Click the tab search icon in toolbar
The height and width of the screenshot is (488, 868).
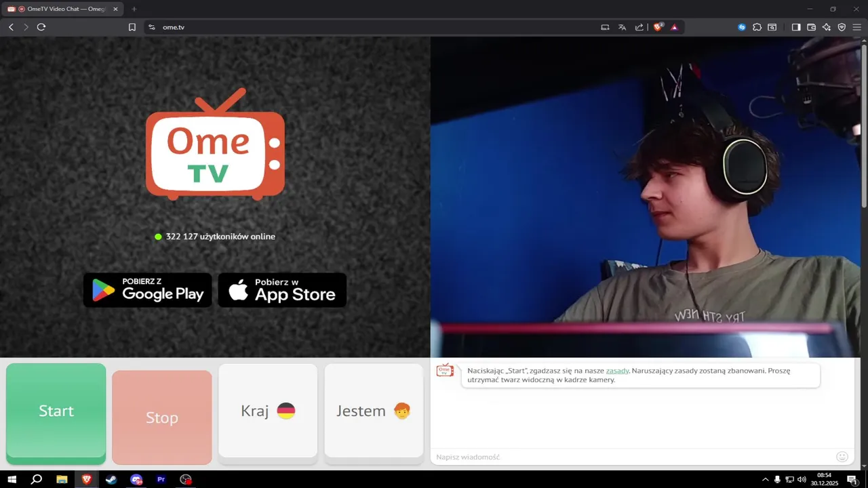[x=772, y=27]
